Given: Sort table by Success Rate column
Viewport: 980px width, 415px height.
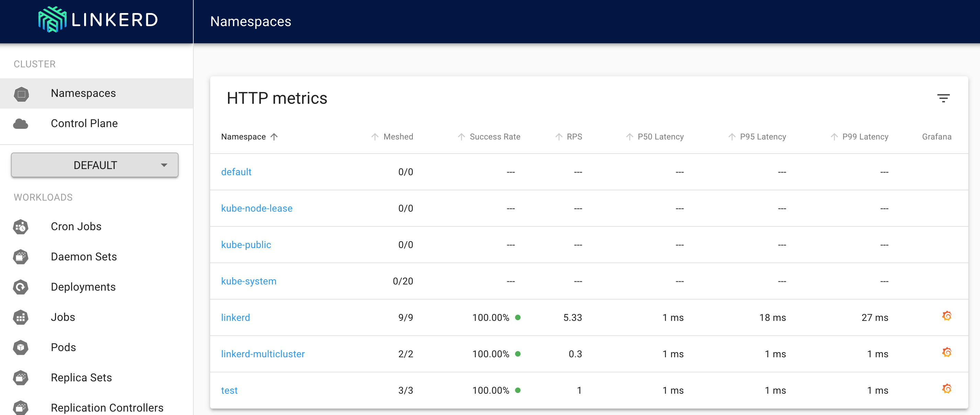Looking at the screenshot, I should pos(494,137).
